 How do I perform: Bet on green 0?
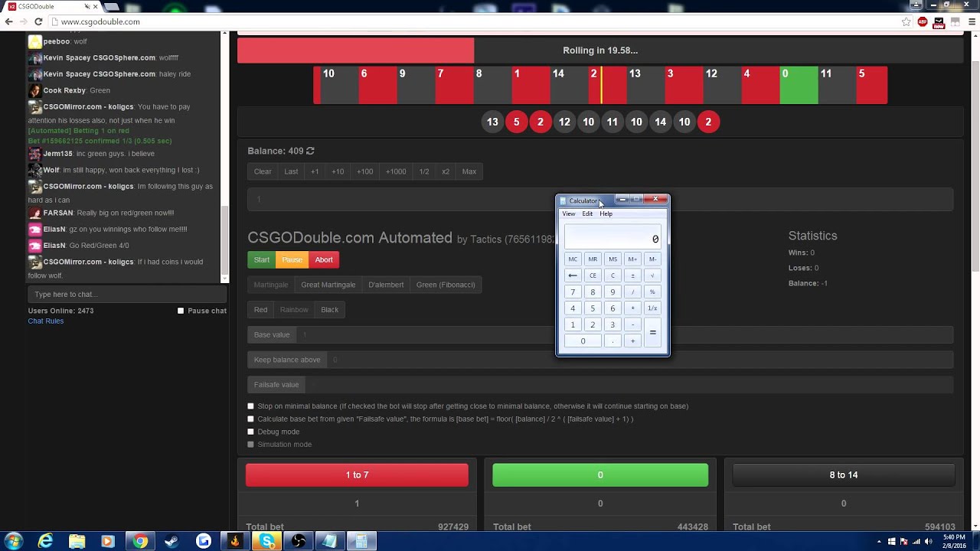point(600,475)
